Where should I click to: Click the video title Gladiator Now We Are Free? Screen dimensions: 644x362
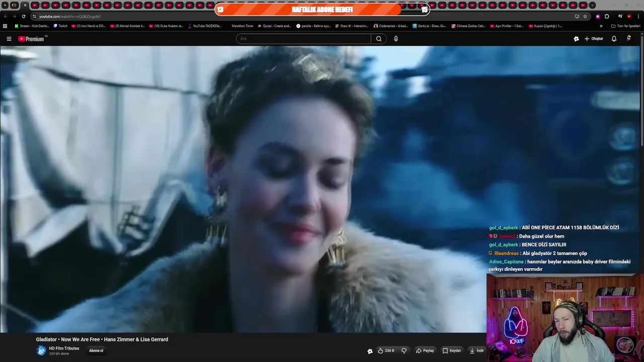102,339
